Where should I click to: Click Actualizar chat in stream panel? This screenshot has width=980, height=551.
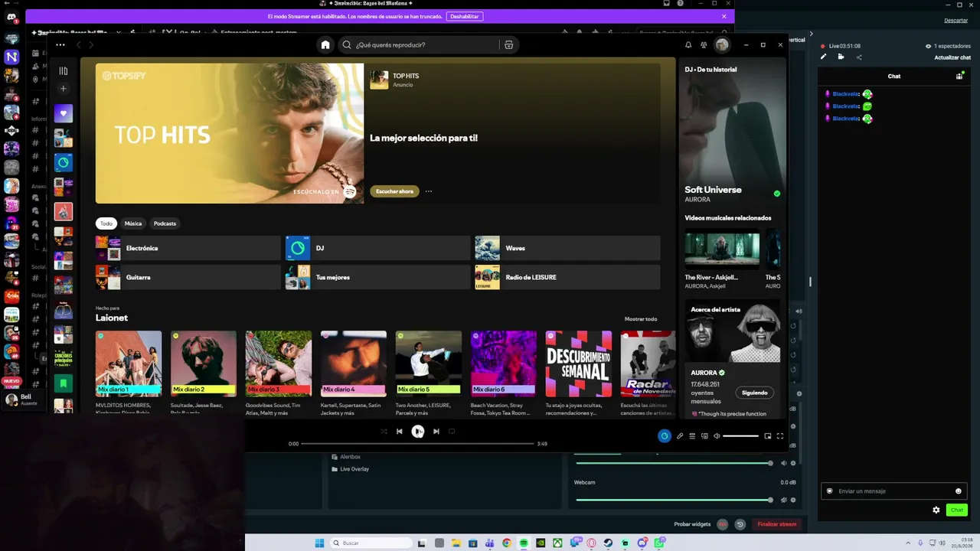952,57
